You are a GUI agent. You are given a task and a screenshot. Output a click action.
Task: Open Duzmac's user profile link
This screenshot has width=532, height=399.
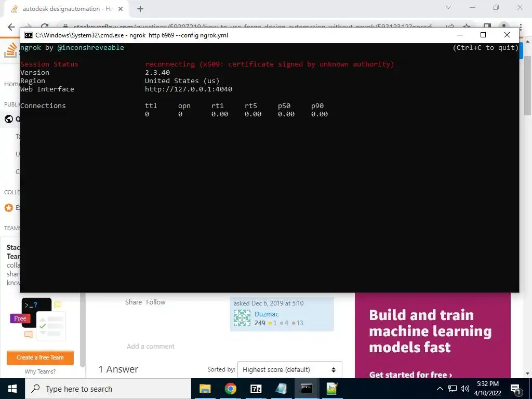[x=267, y=314]
